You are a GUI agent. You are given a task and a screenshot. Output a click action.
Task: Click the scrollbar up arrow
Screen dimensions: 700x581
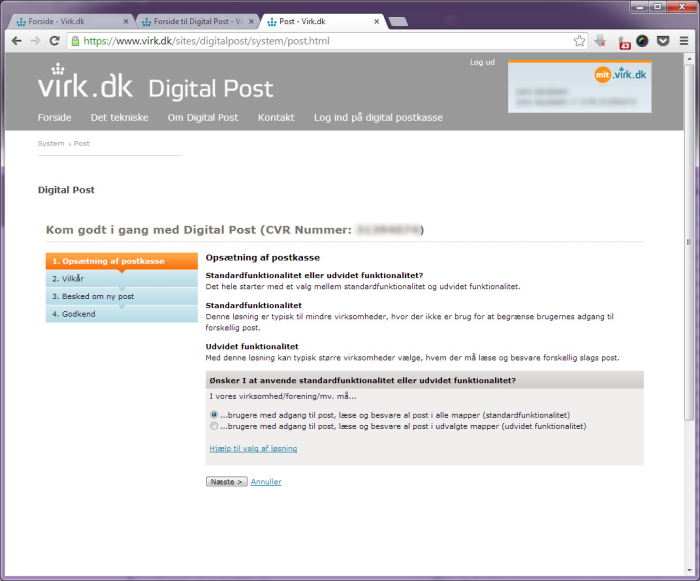click(x=689, y=59)
